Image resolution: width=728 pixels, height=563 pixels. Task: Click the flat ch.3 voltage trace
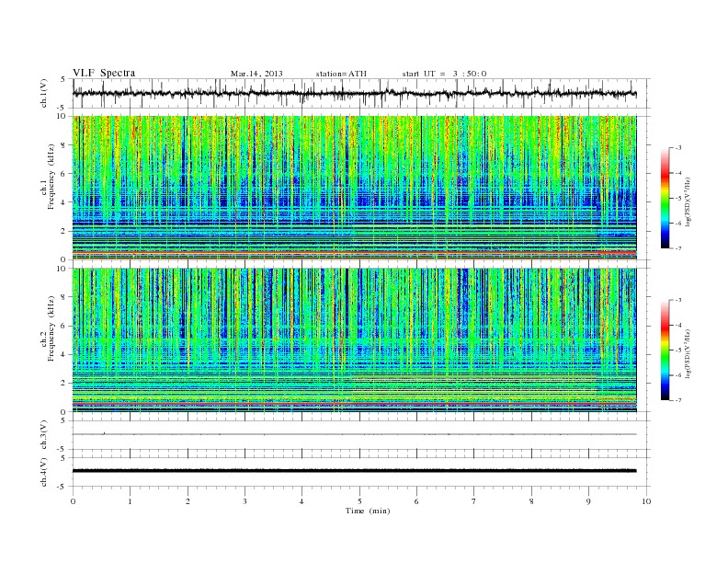[x=354, y=434]
